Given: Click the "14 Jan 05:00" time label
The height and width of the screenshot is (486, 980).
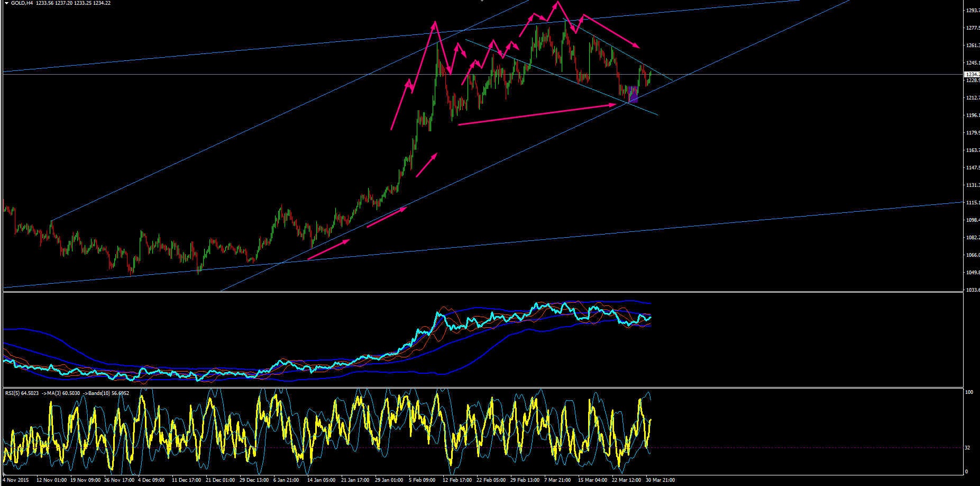Looking at the screenshot, I should tap(321, 480).
